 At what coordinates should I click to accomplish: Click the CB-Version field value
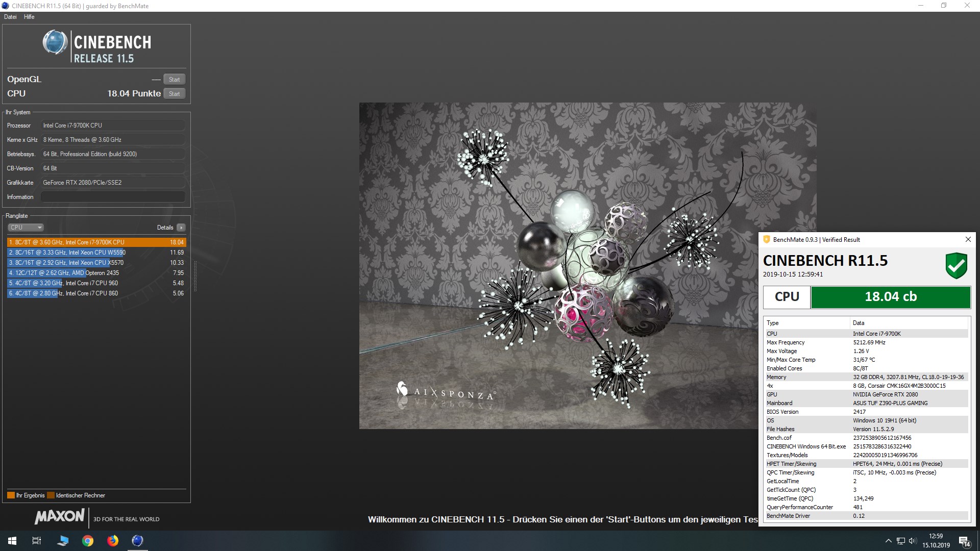(113, 168)
